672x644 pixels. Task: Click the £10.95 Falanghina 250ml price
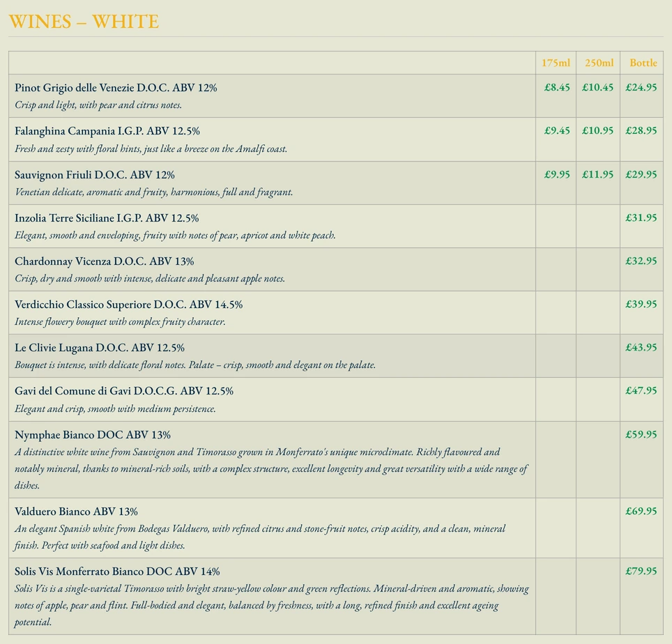597,131
